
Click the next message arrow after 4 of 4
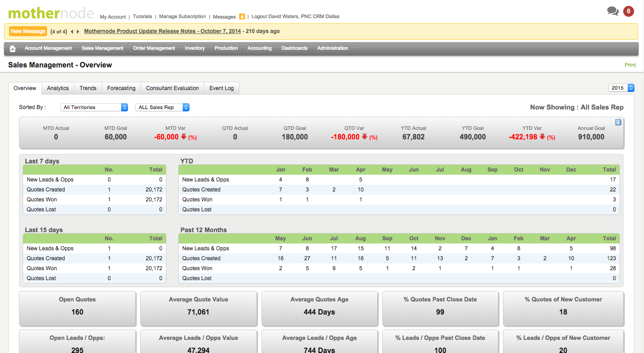pos(78,31)
